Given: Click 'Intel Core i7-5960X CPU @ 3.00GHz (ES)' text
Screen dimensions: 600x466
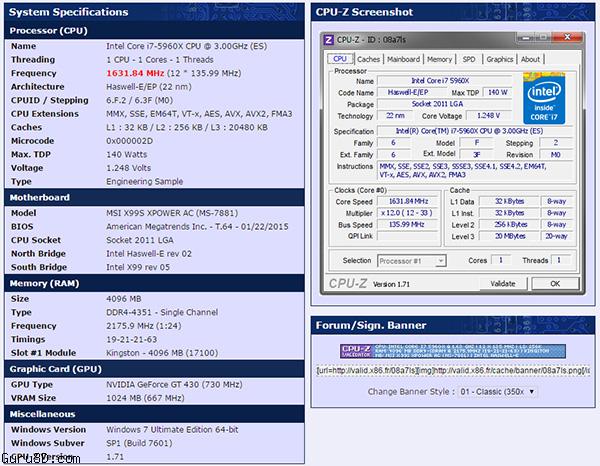Looking at the screenshot, I should (x=186, y=46).
